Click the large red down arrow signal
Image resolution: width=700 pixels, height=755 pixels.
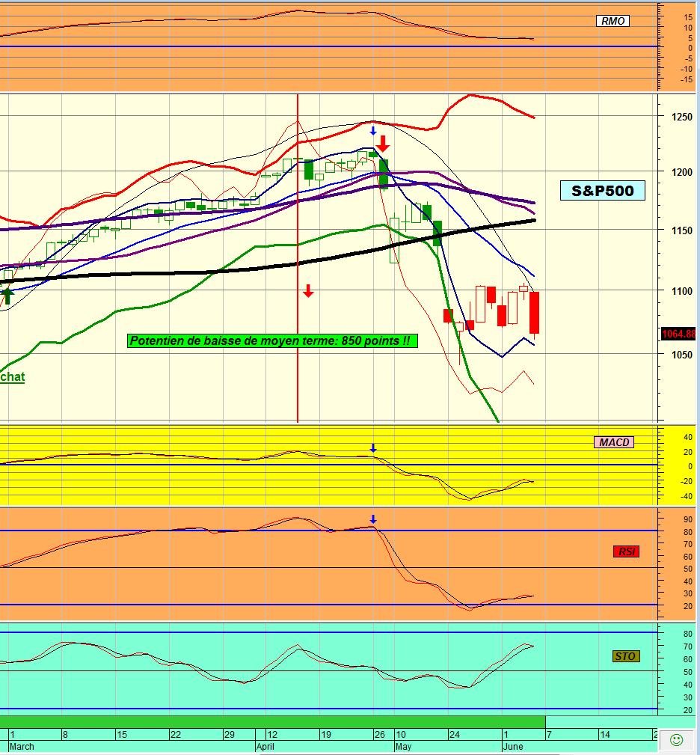coord(383,144)
